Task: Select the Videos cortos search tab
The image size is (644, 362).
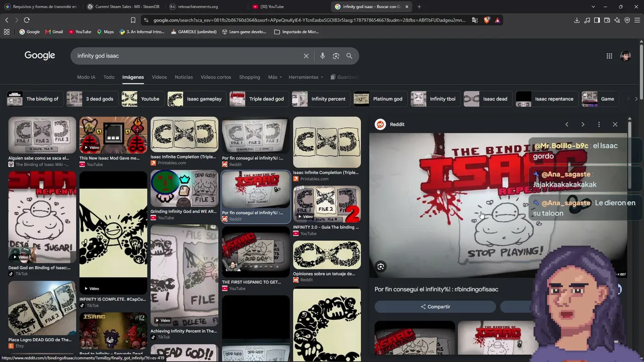Action: [216, 77]
